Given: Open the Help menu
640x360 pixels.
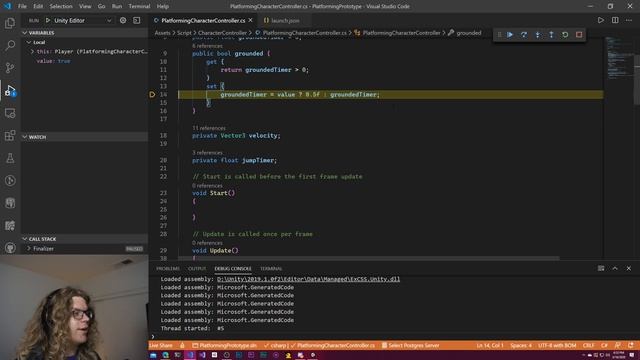Looking at the screenshot, I should click(x=162, y=6).
